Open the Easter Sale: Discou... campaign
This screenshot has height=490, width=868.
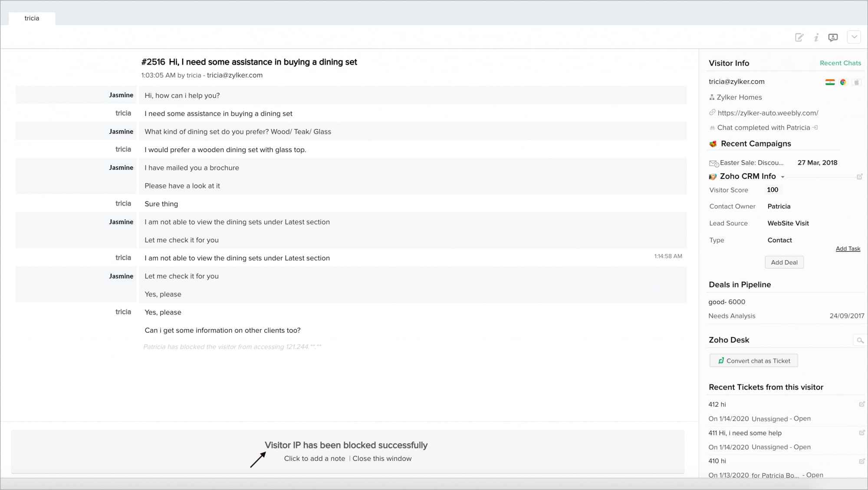point(752,162)
